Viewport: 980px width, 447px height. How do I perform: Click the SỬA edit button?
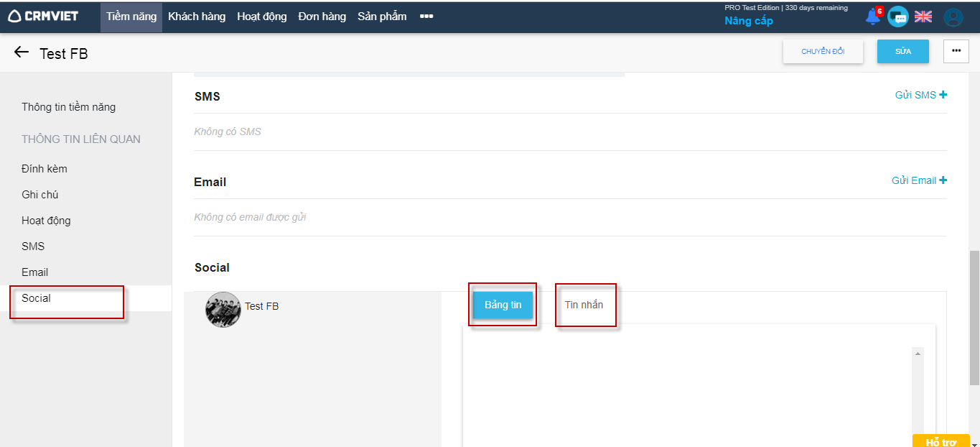(902, 51)
